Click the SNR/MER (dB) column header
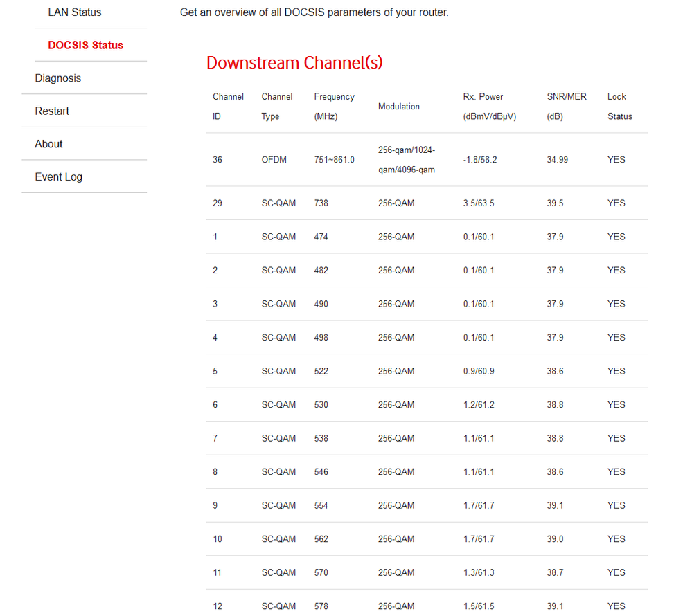 point(567,107)
